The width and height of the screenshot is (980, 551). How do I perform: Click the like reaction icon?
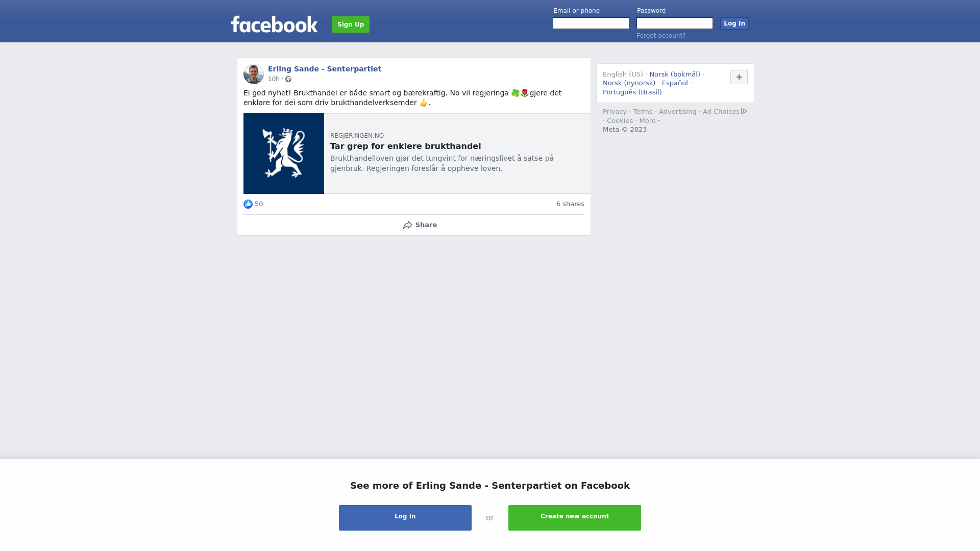248,204
